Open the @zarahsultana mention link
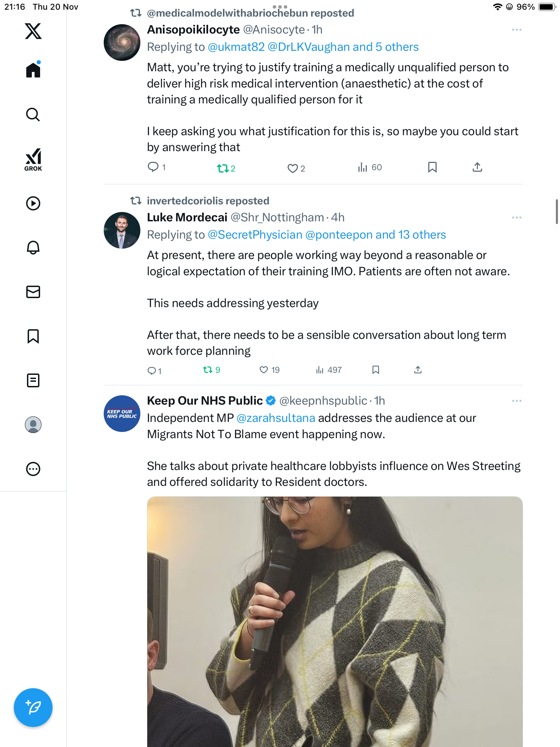The height and width of the screenshot is (747, 560). click(x=276, y=418)
